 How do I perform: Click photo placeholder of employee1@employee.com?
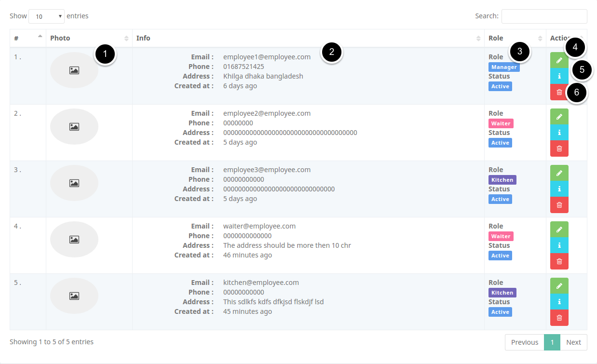point(74,70)
